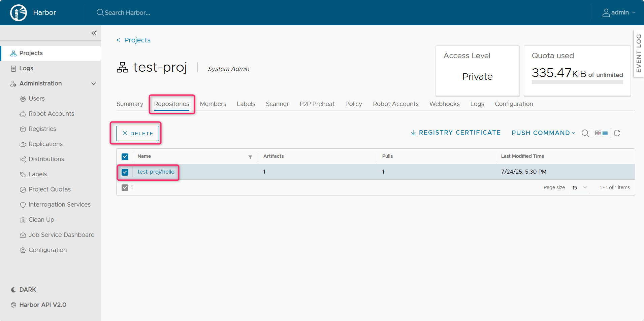Open the Push Command dropdown
The height and width of the screenshot is (321, 644).
tap(543, 133)
